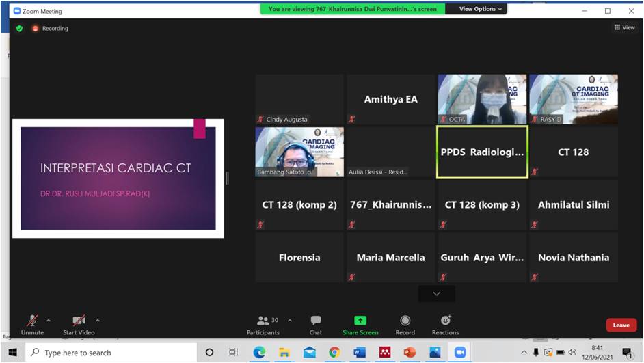
Task: Open Google Chrome from the taskbar
Action: coord(334,353)
